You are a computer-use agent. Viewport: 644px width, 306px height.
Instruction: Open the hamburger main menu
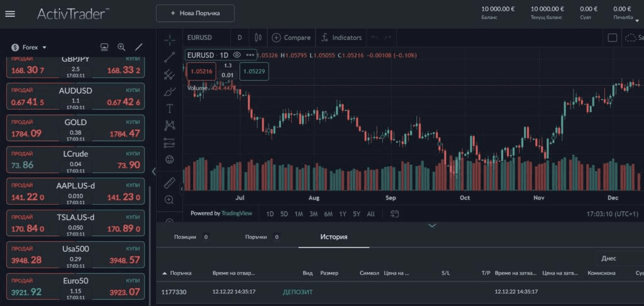pyautogui.click(x=10, y=13)
